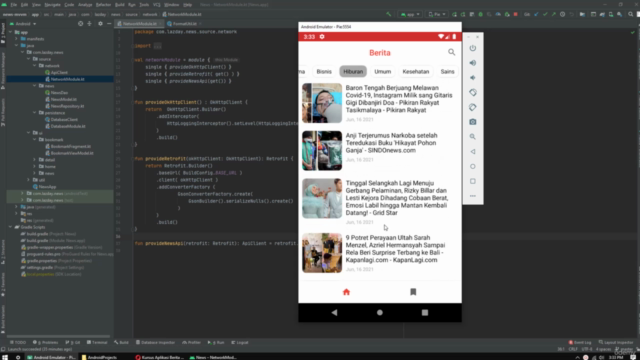Click emulator zoom magnifier icon
The height and width of the screenshot is (360, 640).
(x=473, y=137)
